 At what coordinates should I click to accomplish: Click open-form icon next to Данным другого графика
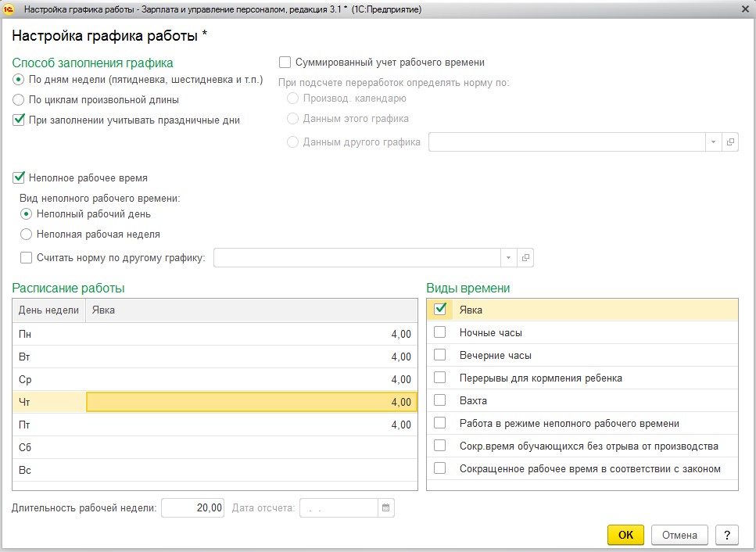pyautogui.click(x=730, y=142)
